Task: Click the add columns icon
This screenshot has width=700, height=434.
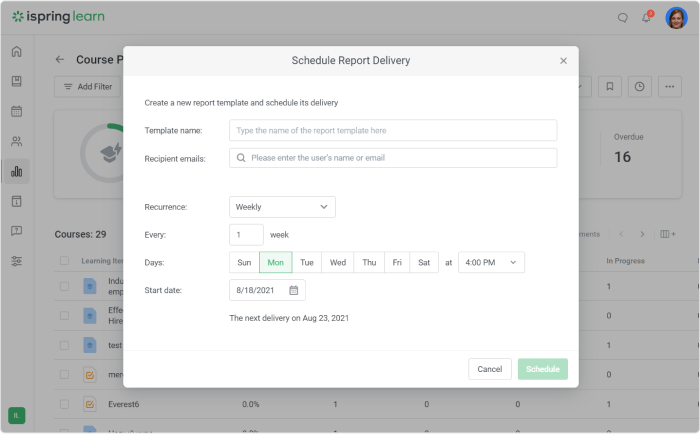Action: click(668, 234)
